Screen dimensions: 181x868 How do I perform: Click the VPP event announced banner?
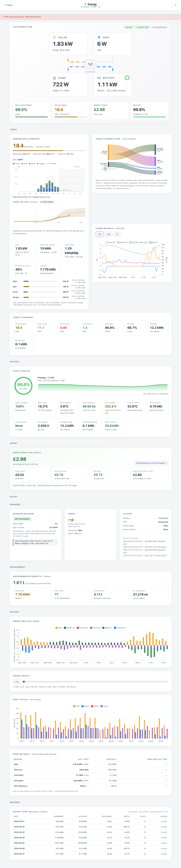[90, 17]
